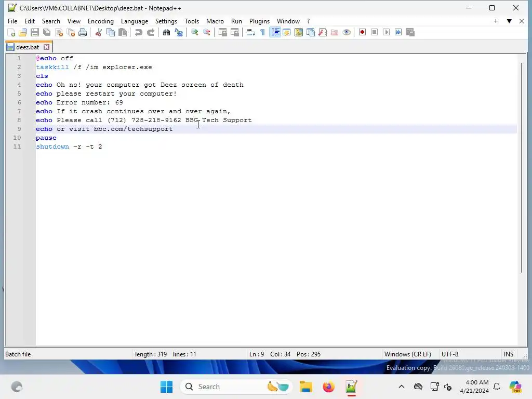532x399 pixels.
Task: Toggle the Word wrap toolbar icon
Action: pos(251,32)
